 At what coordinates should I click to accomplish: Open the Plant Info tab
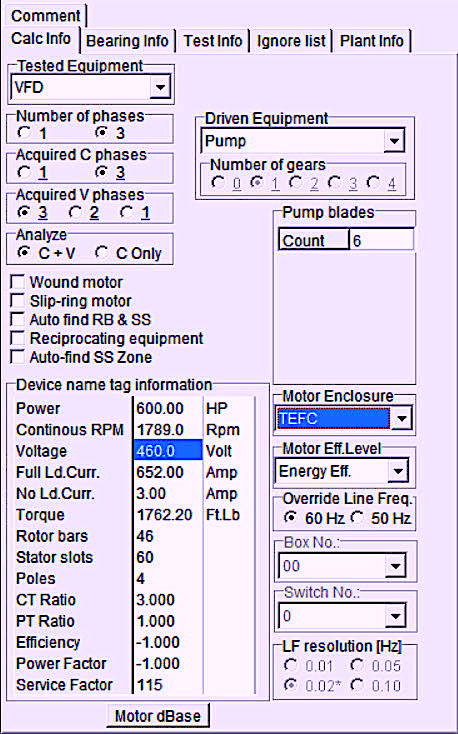[371, 41]
